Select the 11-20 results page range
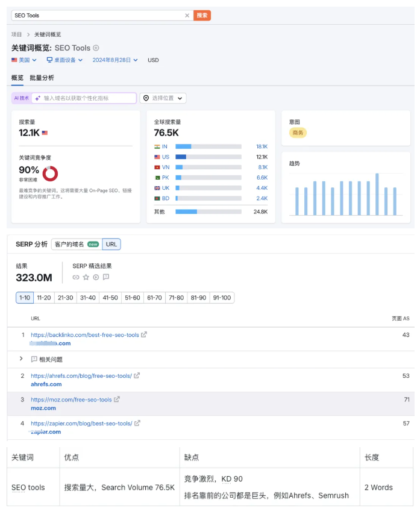The width and height of the screenshot is (420, 508). pos(44,298)
